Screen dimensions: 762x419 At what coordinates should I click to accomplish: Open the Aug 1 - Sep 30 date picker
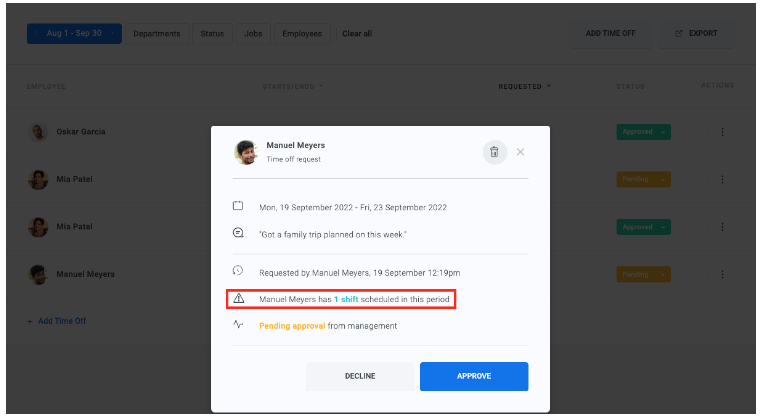[74, 33]
